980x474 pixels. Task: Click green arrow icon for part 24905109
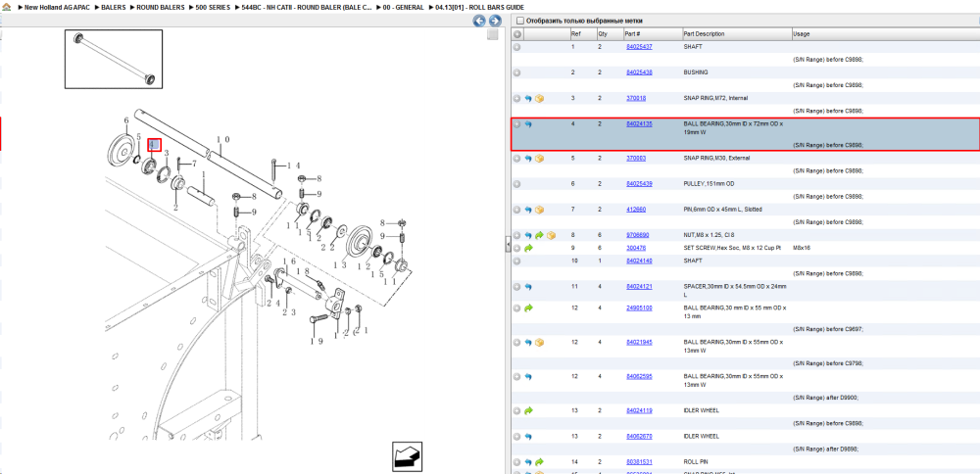pyautogui.click(x=528, y=308)
